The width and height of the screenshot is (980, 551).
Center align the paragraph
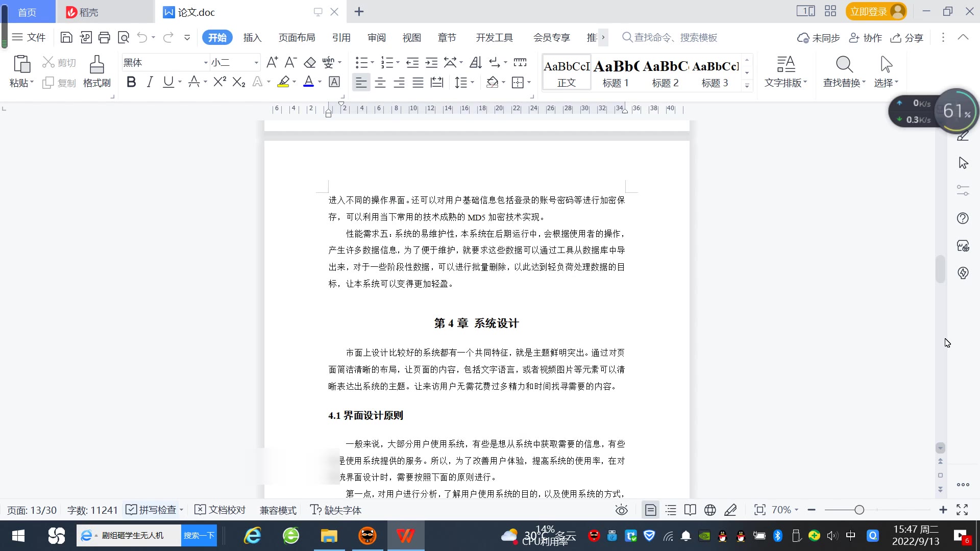click(x=380, y=82)
